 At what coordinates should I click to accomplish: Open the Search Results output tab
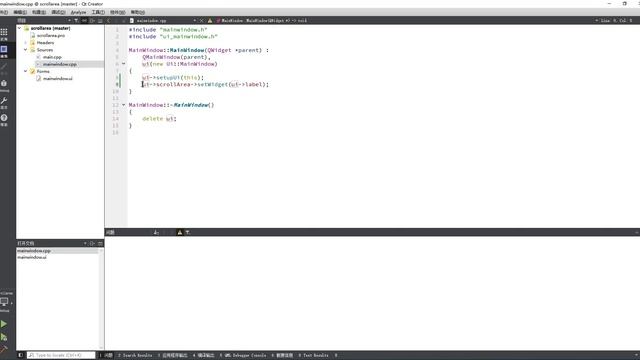135,355
